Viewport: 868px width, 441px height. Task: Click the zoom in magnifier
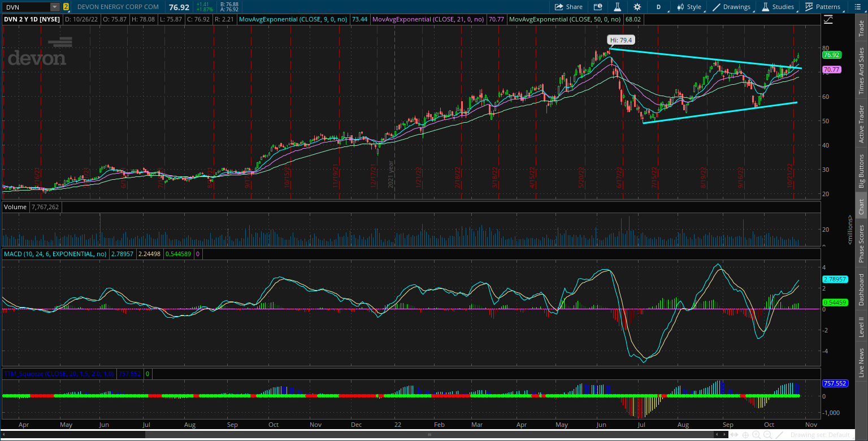[x=756, y=435]
